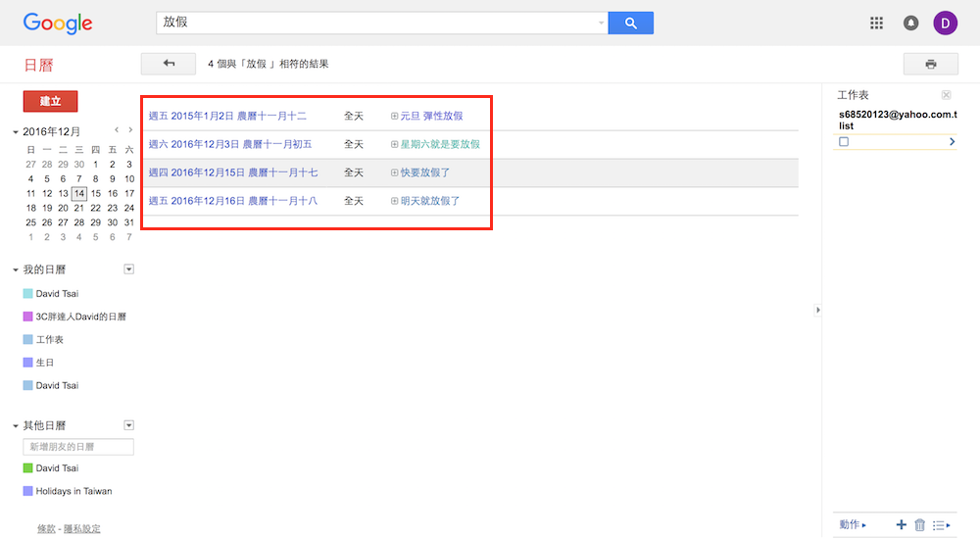The width and height of the screenshot is (980, 538).
Task: Open the 其他日曆 dropdown menu
Action: click(x=128, y=425)
